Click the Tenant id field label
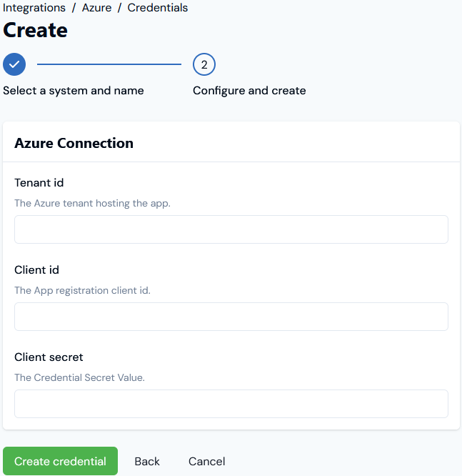 pyautogui.click(x=39, y=183)
